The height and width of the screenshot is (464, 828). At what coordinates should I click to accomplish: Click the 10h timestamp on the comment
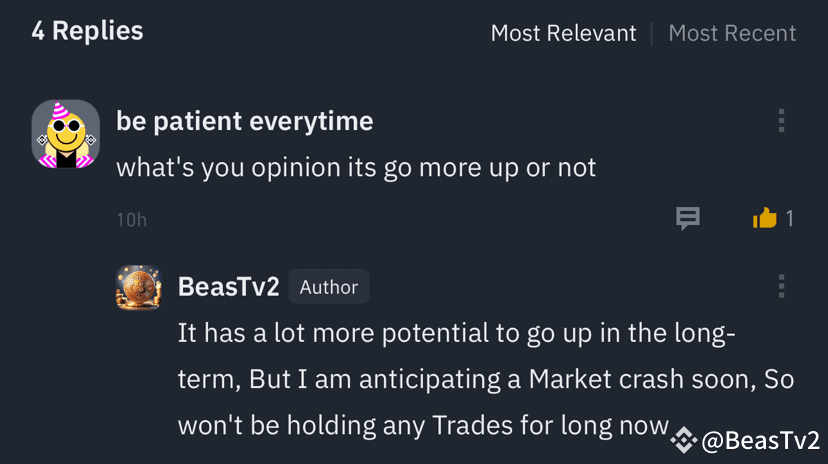coord(131,219)
